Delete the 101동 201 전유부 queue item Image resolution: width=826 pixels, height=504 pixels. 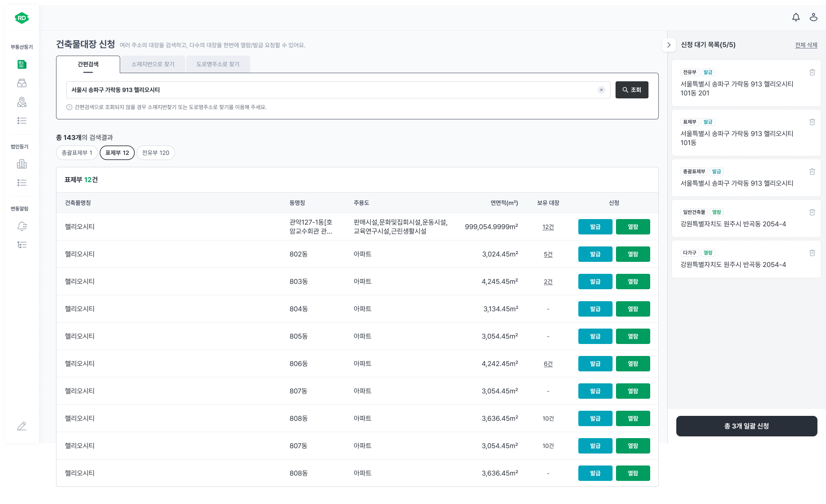coord(812,72)
